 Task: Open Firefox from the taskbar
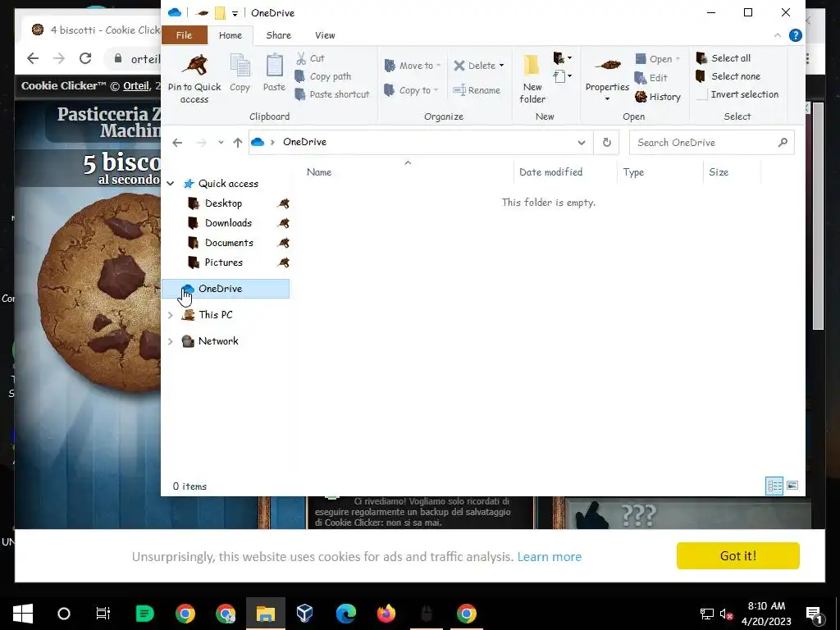click(386, 614)
